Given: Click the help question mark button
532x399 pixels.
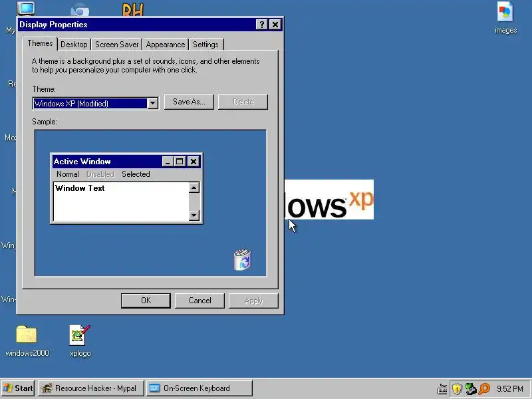Looking at the screenshot, I should [x=261, y=25].
